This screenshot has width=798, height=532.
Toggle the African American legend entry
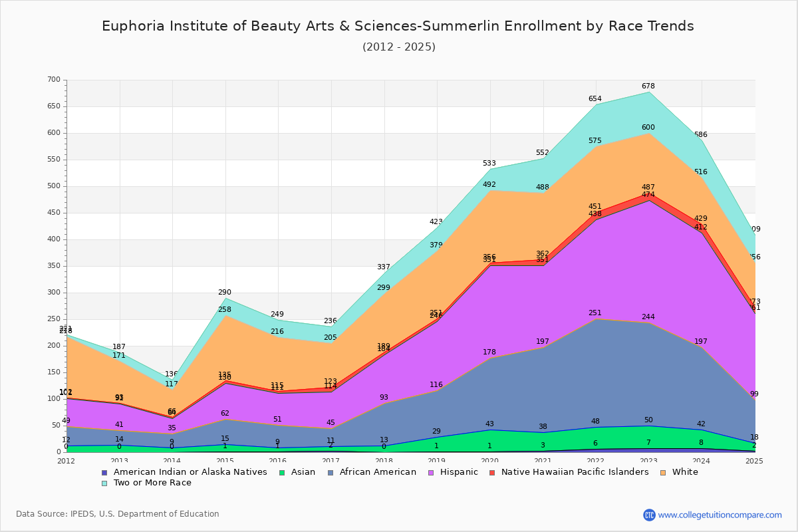point(373,472)
